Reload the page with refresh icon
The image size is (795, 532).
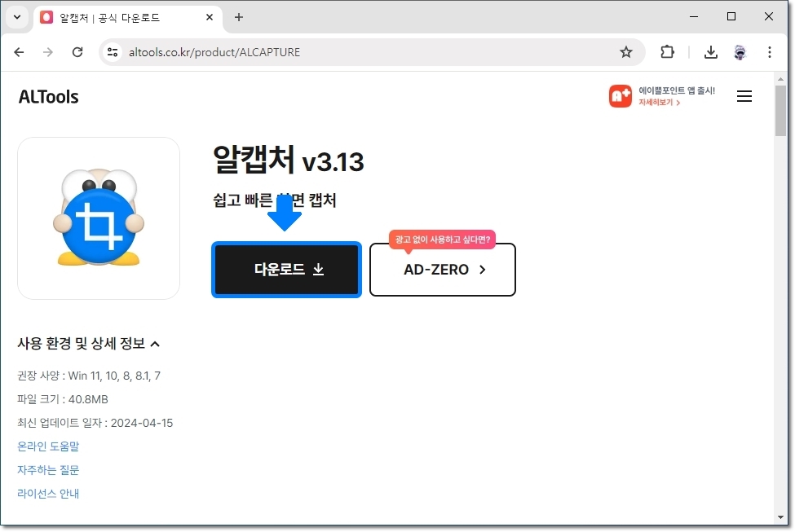coord(77,52)
